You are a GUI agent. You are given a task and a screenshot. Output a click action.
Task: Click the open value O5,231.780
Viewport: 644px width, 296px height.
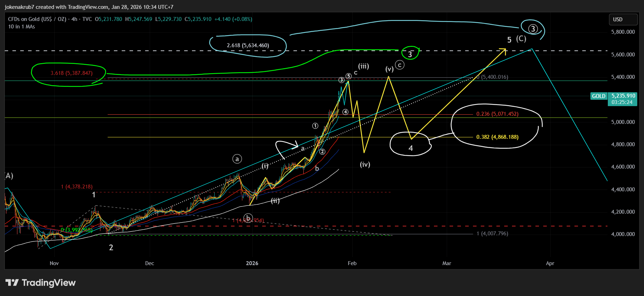click(x=109, y=19)
